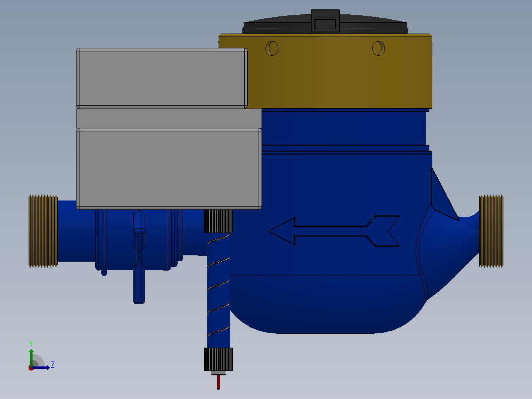
Task: Select the narrow gray band between the two gray boxes
Action: (x=169, y=119)
